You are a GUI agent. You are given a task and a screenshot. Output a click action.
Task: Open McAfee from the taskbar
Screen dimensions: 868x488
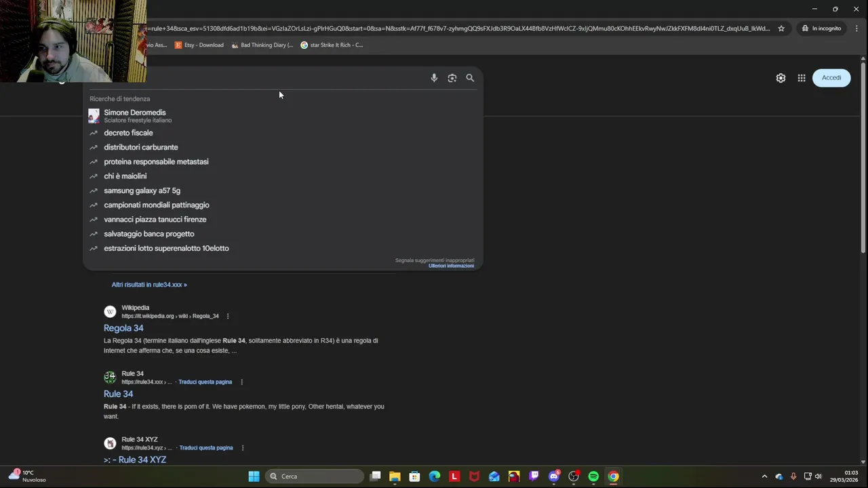pos(474,476)
